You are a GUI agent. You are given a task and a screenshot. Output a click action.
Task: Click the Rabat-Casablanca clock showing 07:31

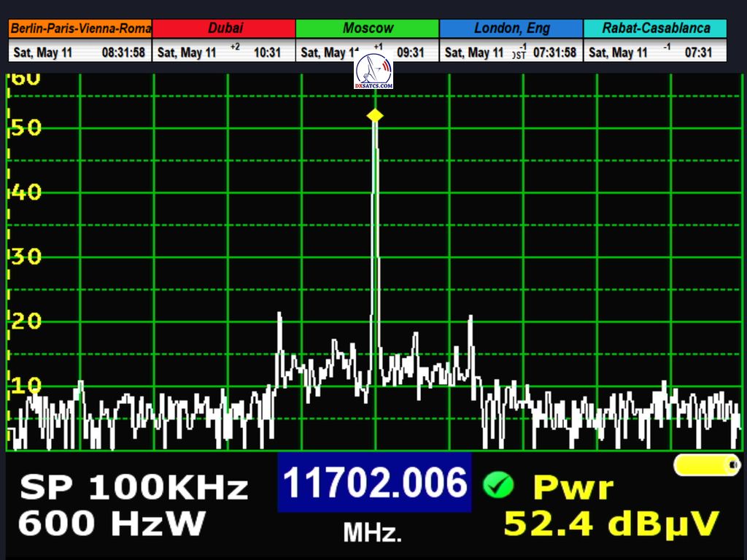[x=697, y=52]
